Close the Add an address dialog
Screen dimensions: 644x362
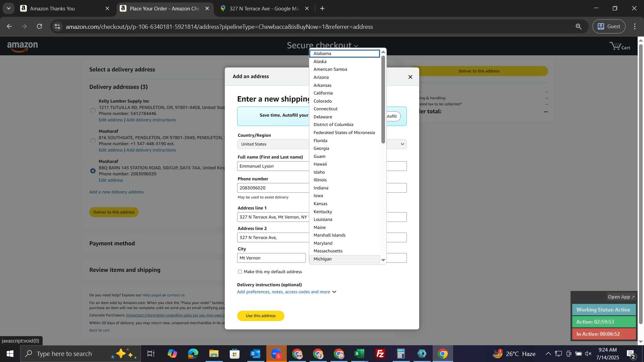click(410, 77)
